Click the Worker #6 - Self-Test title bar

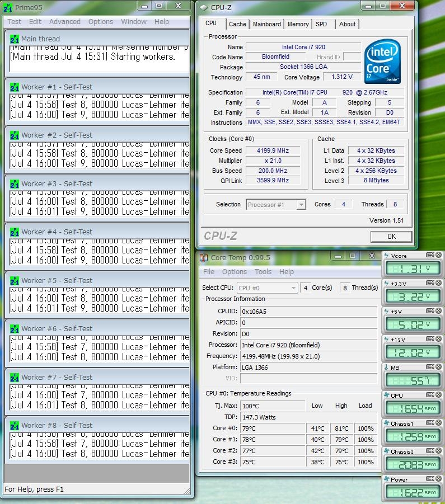point(97,329)
